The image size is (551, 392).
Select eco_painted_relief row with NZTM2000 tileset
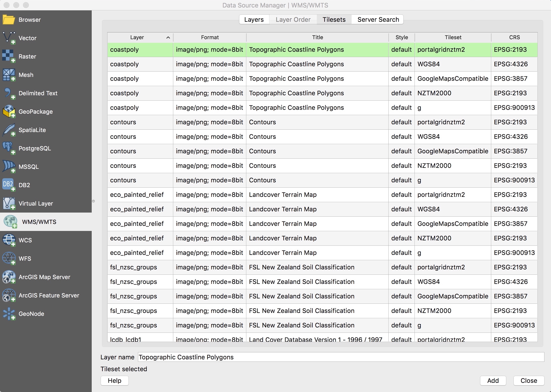click(322, 238)
